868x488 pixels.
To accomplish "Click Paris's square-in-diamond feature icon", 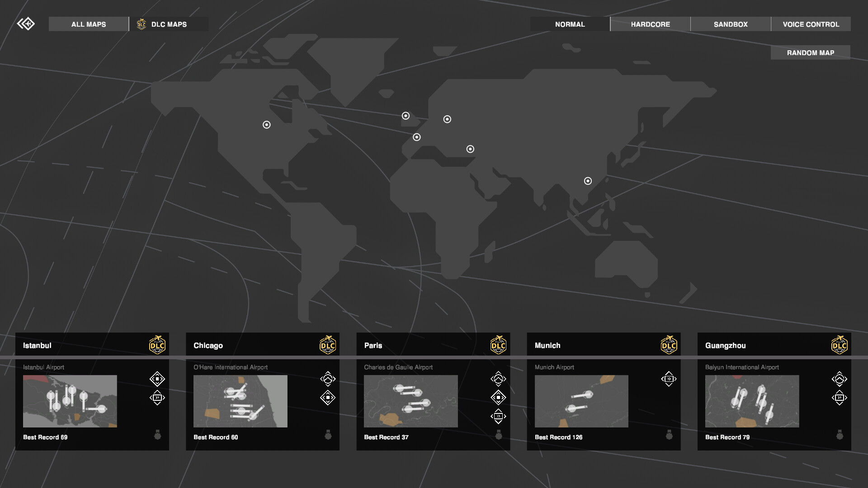I will coord(498,398).
